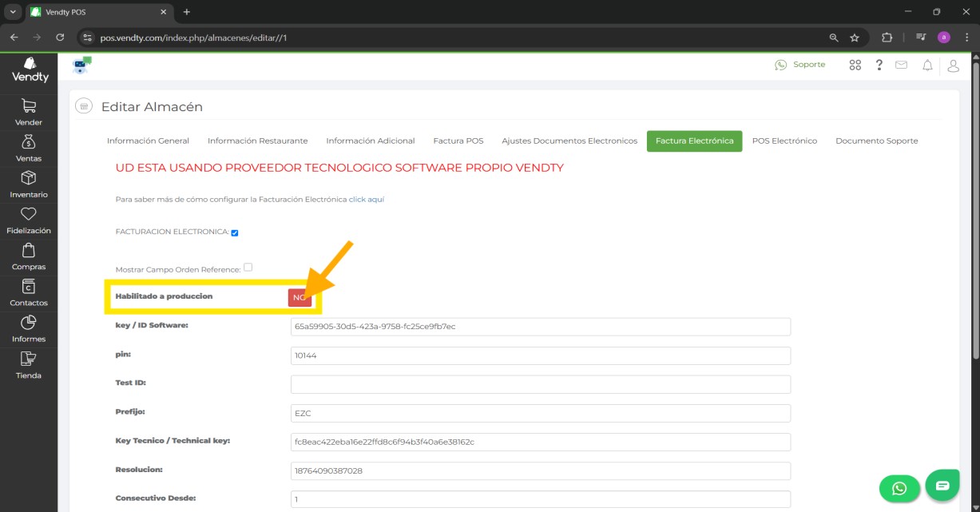Enable Mostrar Campo Orden Reference checkbox
Screen dimensions: 980x512
click(x=248, y=268)
